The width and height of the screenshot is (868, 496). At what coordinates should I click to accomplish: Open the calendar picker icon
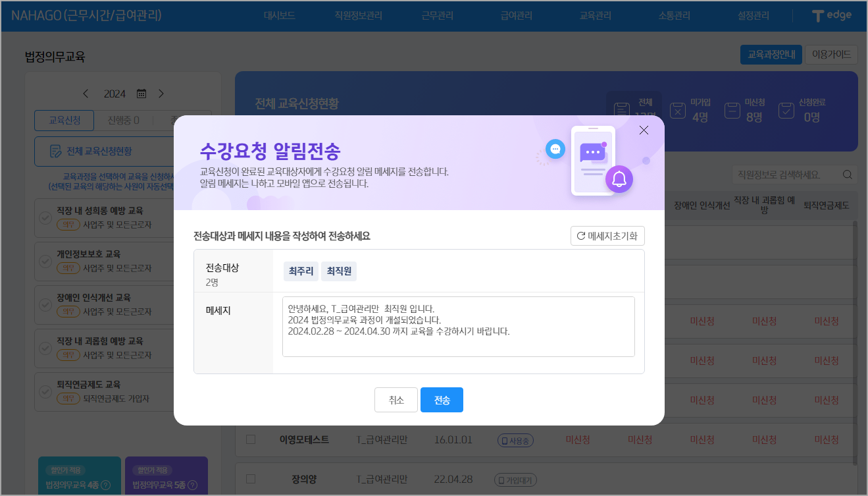(x=141, y=94)
